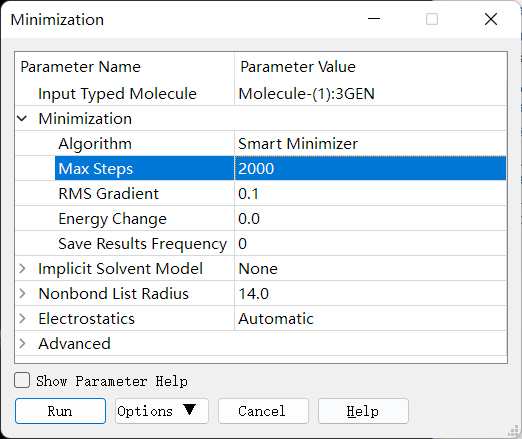
Task: Select the Save Results Frequency row label
Action: click(x=142, y=244)
